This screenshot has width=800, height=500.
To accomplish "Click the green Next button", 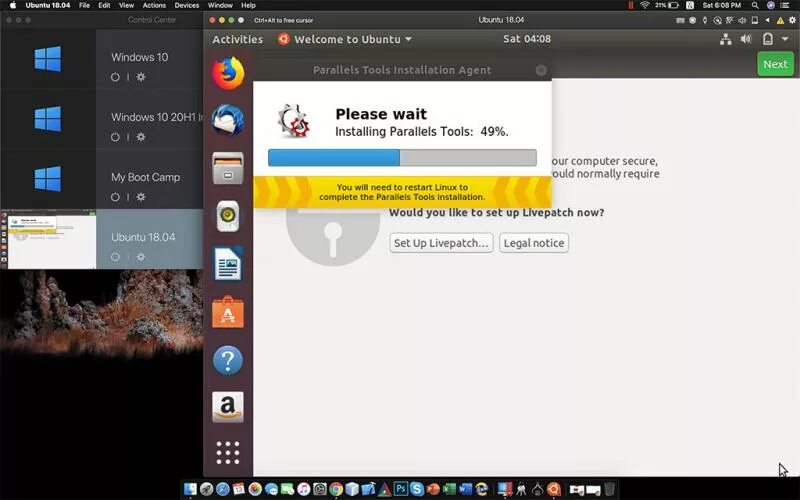I will coord(775,64).
